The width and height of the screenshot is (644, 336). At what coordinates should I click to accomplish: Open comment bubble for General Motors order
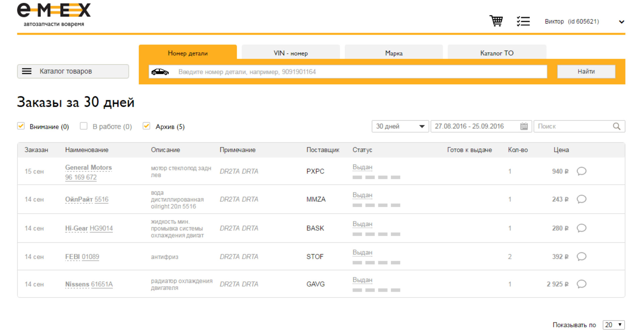click(581, 172)
